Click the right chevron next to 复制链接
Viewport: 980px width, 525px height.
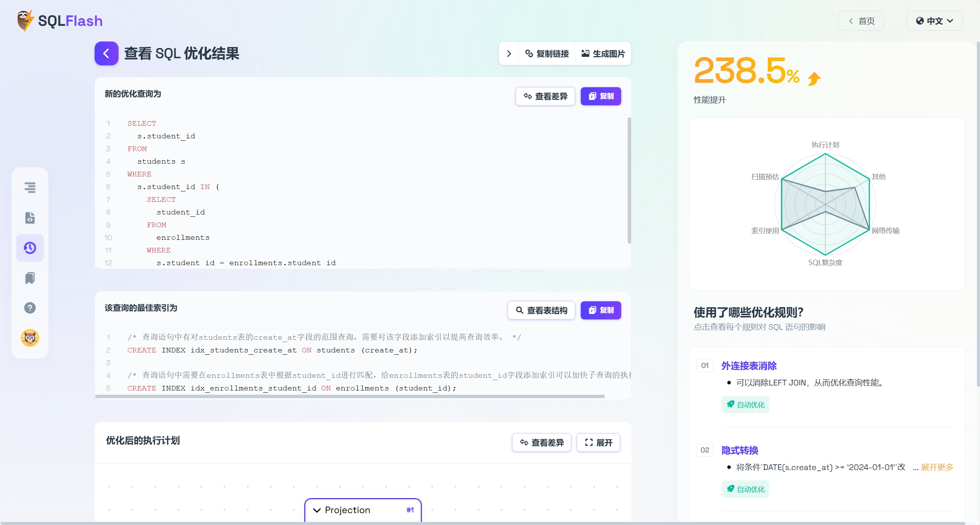click(x=509, y=53)
